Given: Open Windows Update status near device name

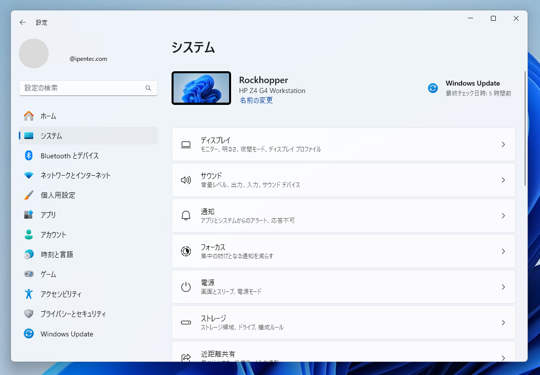Looking at the screenshot, I should click(469, 88).
